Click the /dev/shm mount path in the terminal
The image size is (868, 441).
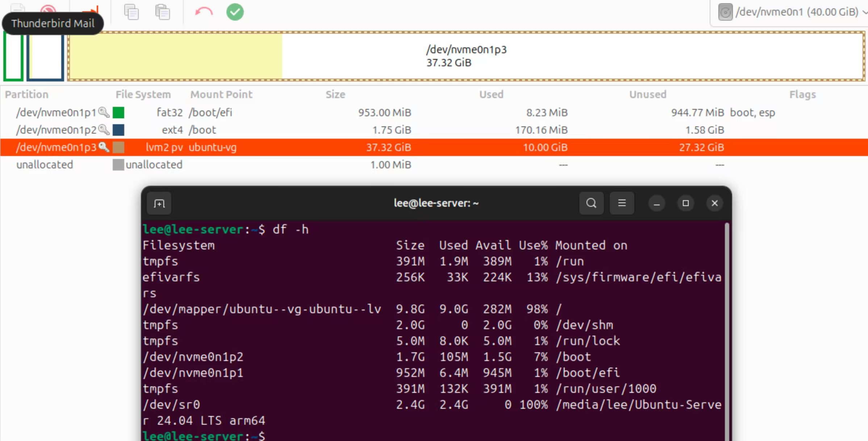point(584,325)
